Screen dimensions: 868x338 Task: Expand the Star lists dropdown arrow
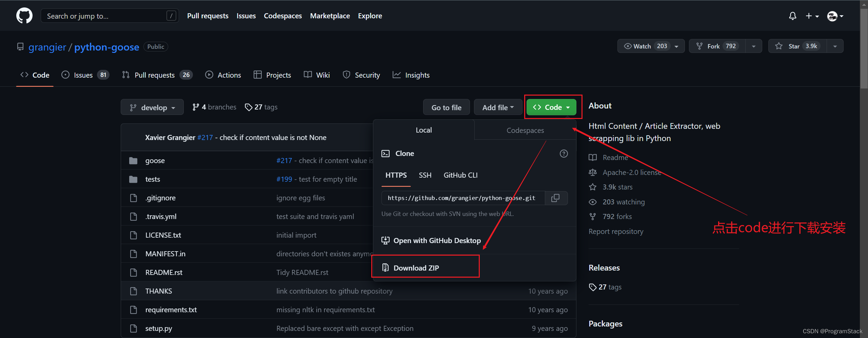[835, 46]
